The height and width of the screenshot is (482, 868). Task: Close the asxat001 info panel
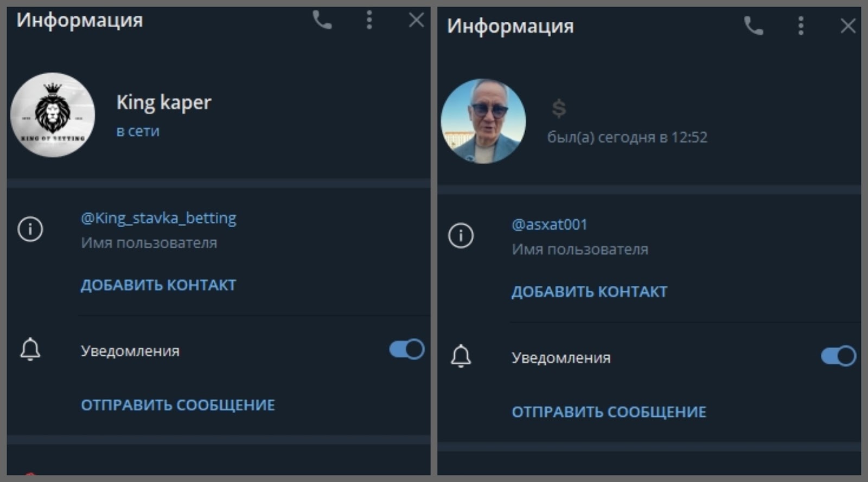pyautogui.click(x=848, y=26)
